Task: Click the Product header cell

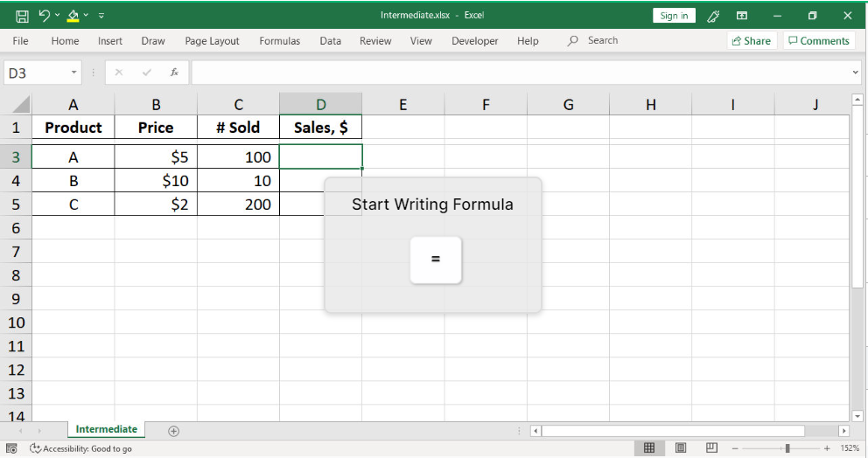Action: tap(73, 128)
